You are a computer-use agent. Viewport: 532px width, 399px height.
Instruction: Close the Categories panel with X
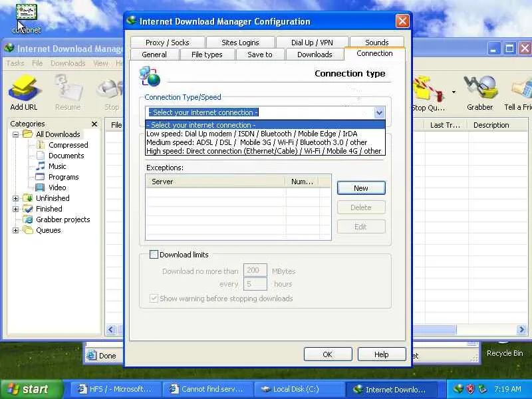tap(94, 124)
